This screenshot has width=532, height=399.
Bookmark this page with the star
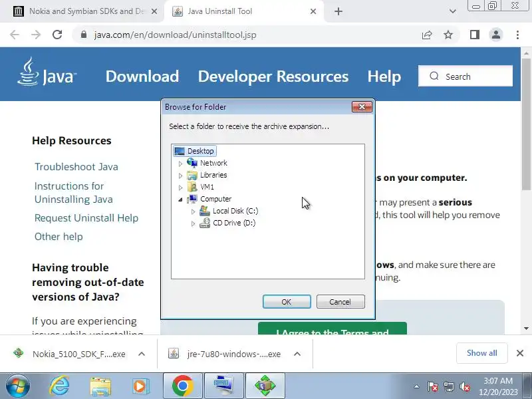(448, 35)
